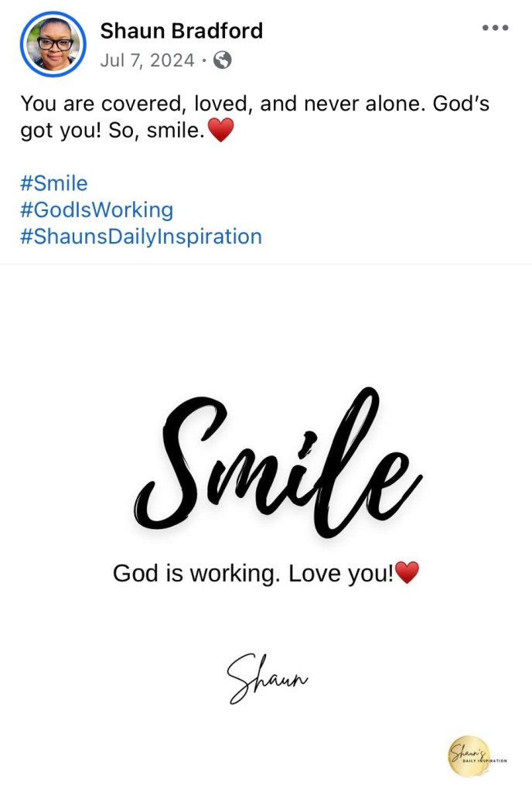
Task: Open the #Smile hashtag
Action: click(x=54, y=183)
